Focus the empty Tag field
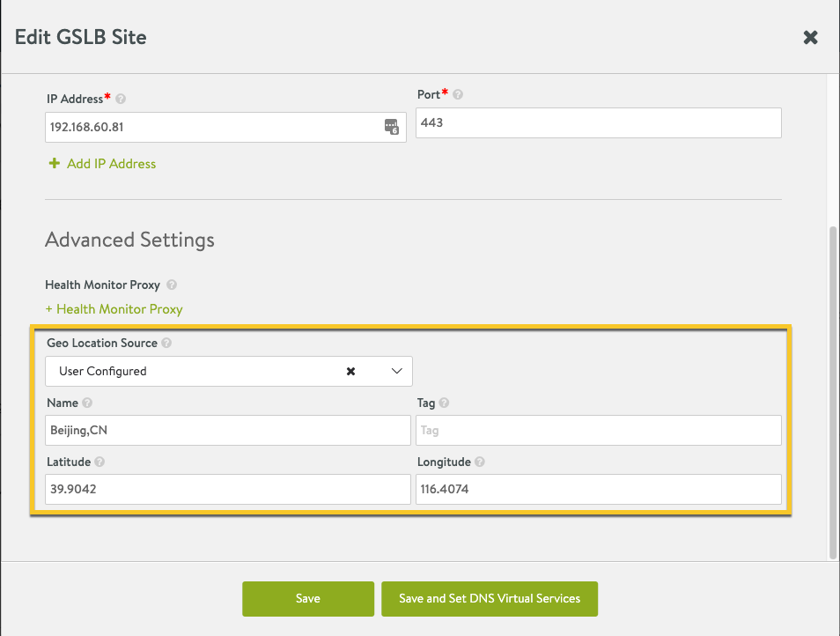Viewport: 840px width, 636px height. pos(599,430)
